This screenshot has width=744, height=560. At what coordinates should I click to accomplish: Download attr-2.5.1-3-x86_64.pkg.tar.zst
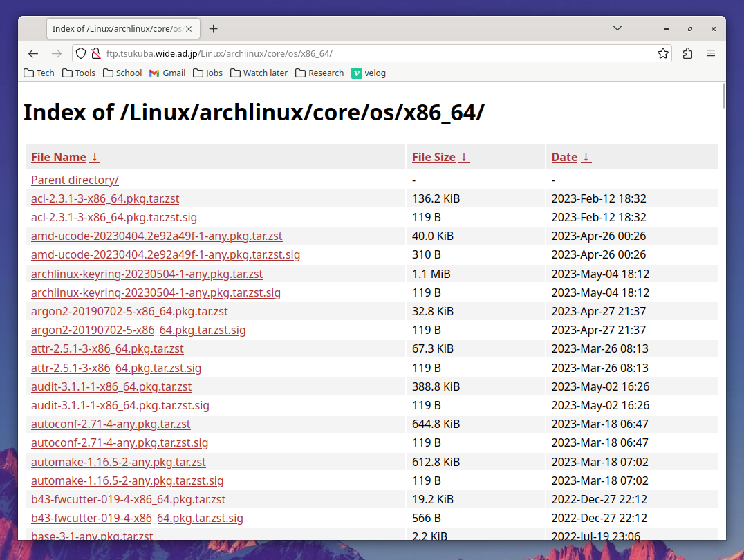107,349
